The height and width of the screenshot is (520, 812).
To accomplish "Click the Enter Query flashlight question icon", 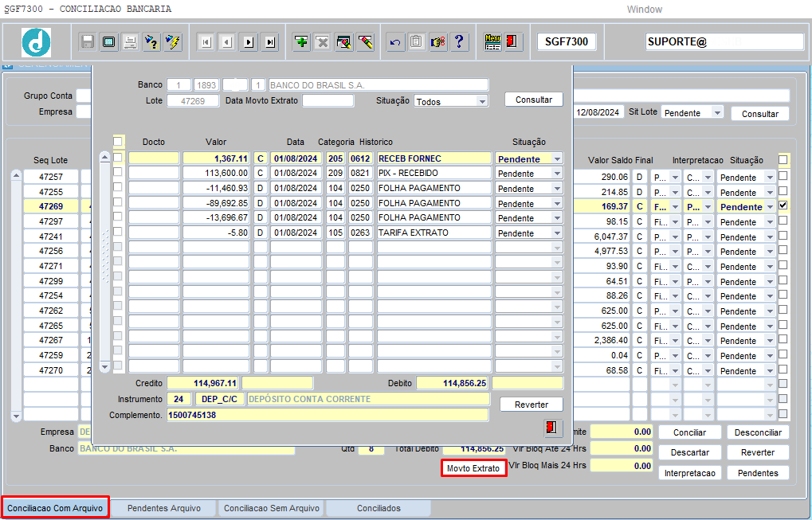I will [x=151, y=41].
